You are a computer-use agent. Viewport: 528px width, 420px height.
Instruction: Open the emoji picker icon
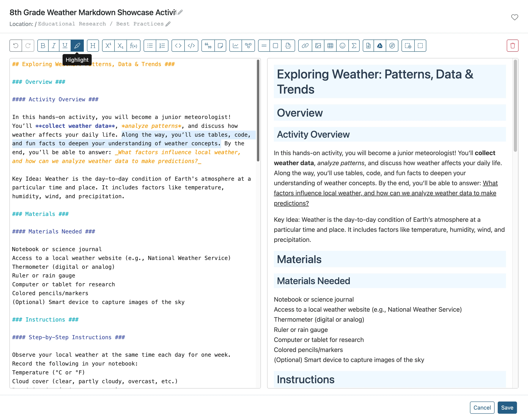click(x=343, y=46)
